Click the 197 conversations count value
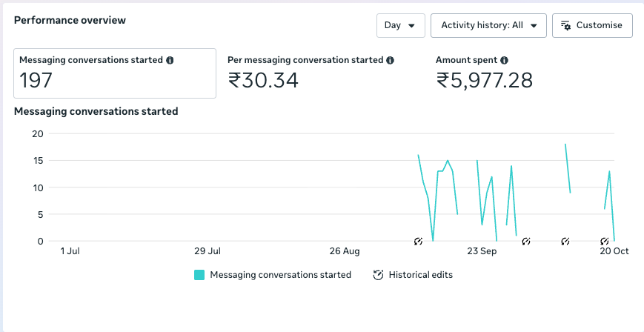This screenshot has width=644, height=332. click(36, 80)
